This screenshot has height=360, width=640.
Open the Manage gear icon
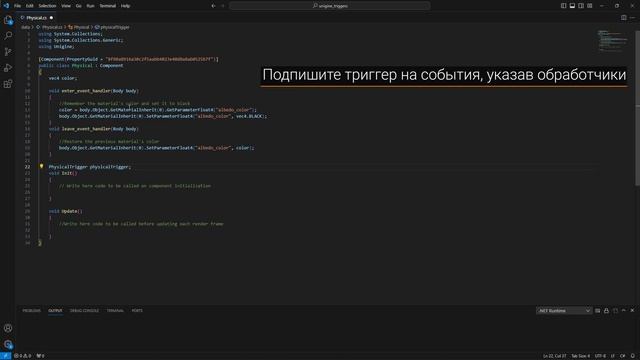[x=8, y=344]
